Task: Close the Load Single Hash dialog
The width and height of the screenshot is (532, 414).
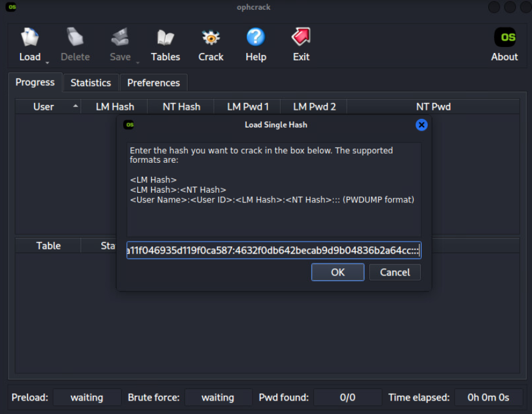Action: pyautogui.click(x=421, y=125)
